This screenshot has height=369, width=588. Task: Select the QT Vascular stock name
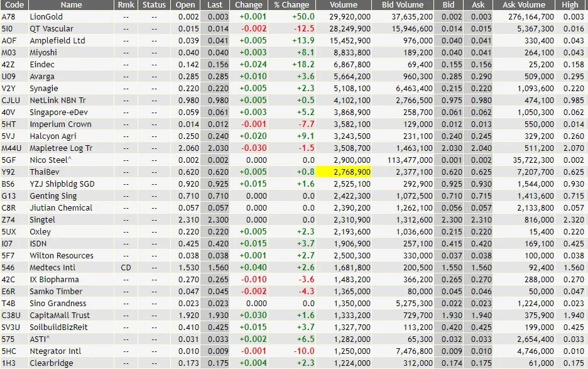52,29
